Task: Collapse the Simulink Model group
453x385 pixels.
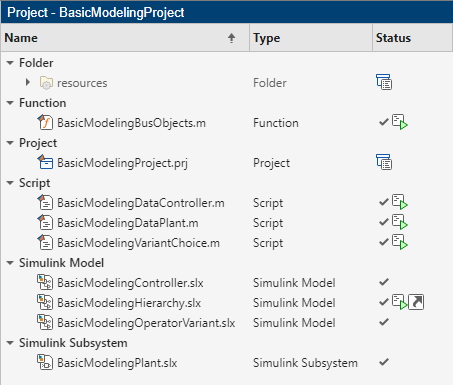Action: point(10,263)
